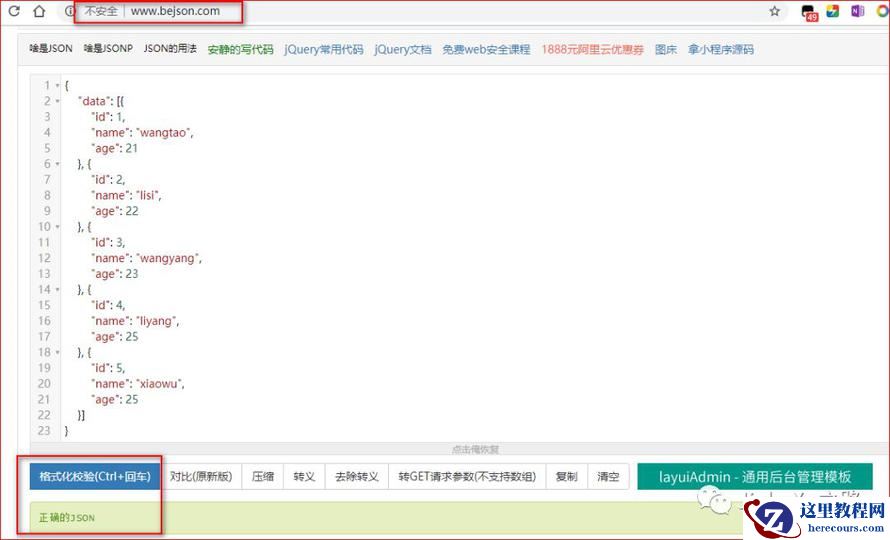This screenshot has height=540, width=890.
Task: Open the 免费web安全课程 link
Action: coord(486,49)
